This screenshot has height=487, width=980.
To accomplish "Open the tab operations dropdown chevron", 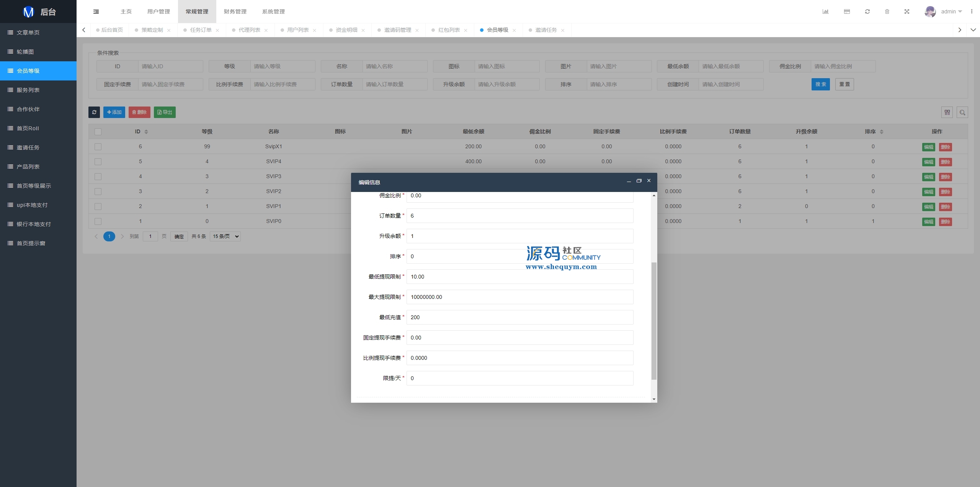I will tap(973, 30).
